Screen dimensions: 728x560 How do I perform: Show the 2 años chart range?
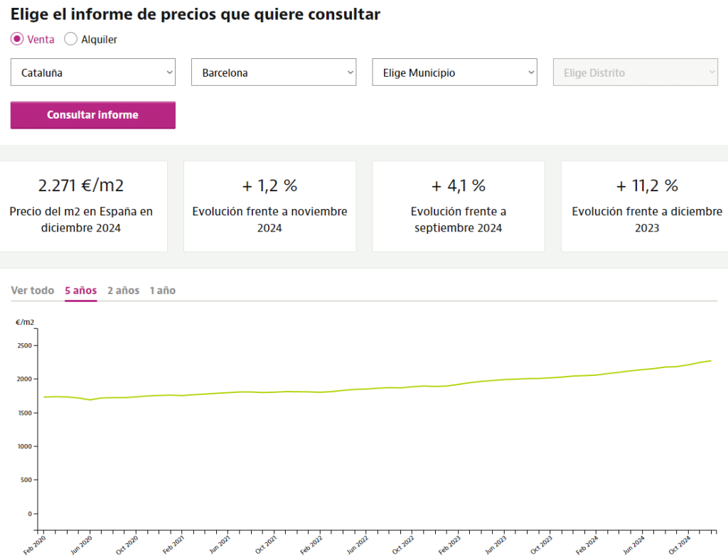(x=123, y=291)
